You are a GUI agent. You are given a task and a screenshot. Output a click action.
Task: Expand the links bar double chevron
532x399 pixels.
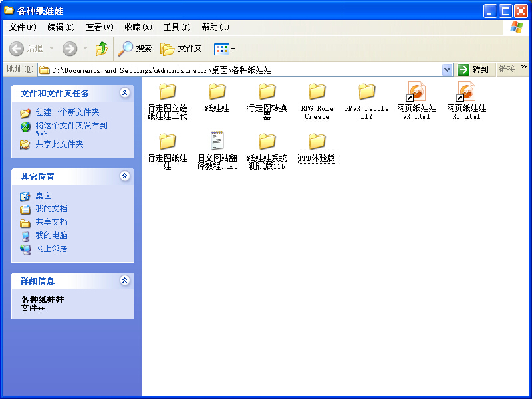click(524, 67)
